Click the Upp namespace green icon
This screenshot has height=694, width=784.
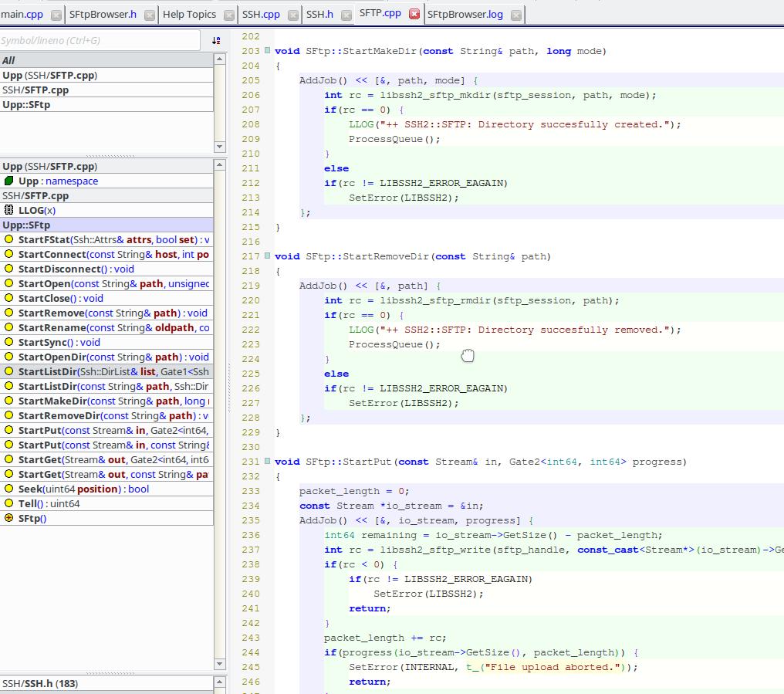(9, 181)
